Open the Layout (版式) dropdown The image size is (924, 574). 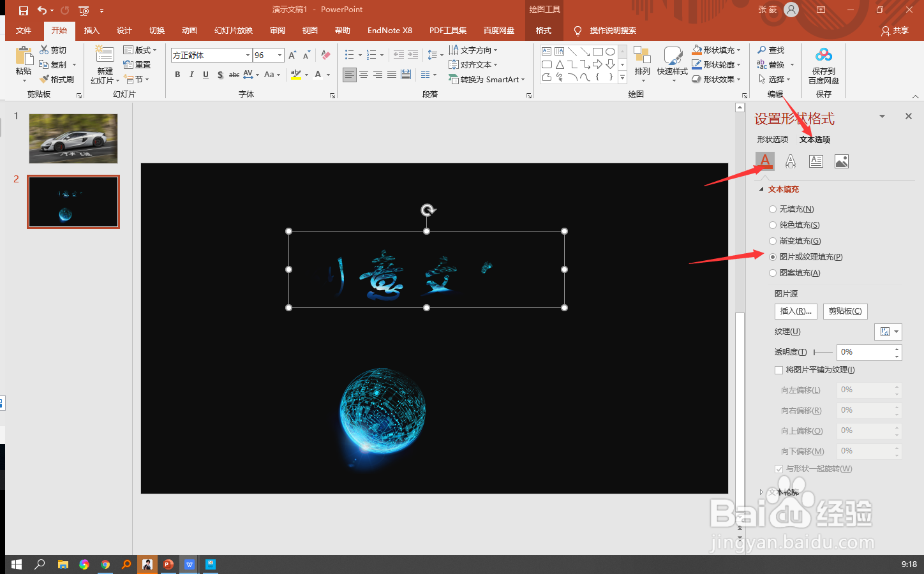140,50
